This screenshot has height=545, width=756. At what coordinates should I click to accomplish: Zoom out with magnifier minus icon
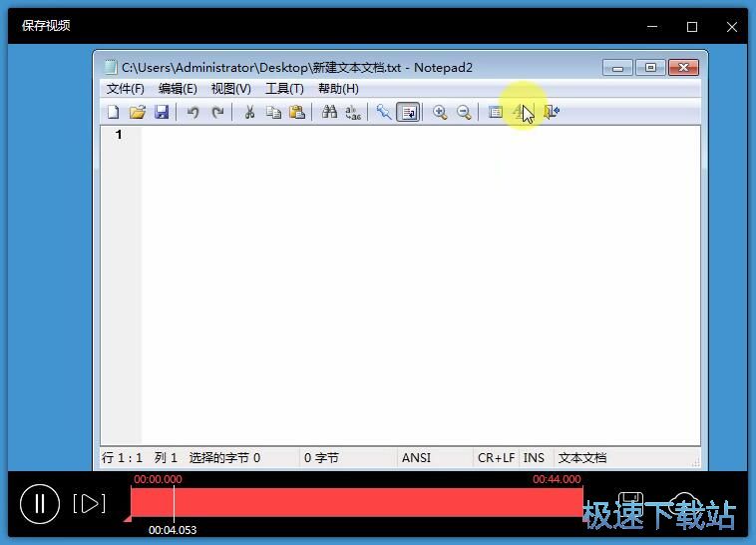464,112
